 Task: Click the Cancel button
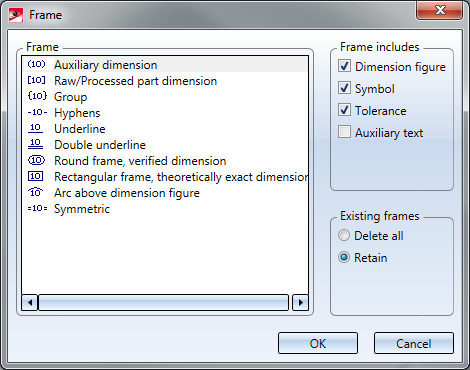[414, 343]
